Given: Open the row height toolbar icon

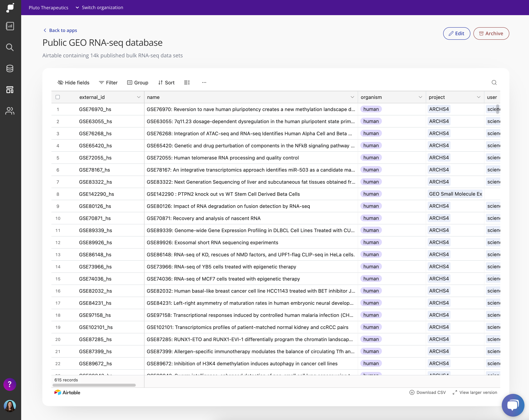Looking at the screenshot, I should (x=187, y=82).
